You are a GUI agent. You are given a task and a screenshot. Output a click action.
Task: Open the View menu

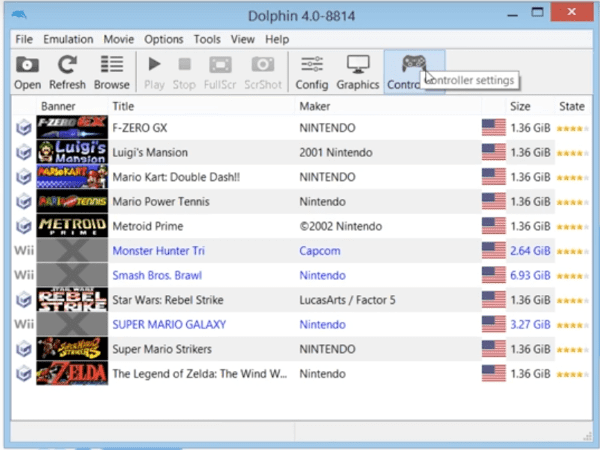tap(243, 39)
